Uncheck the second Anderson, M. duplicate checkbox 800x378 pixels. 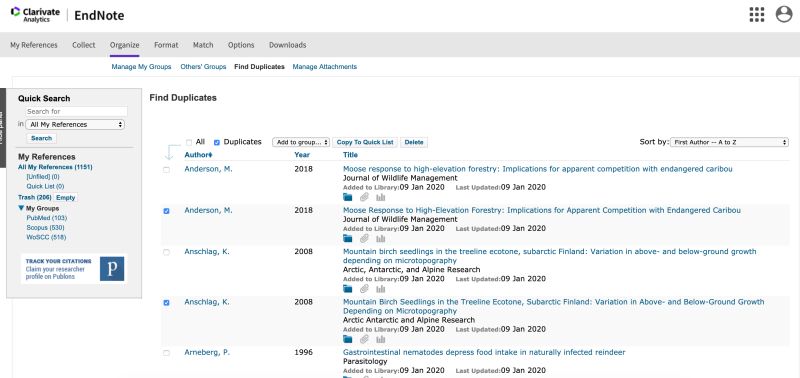[166, 211]
